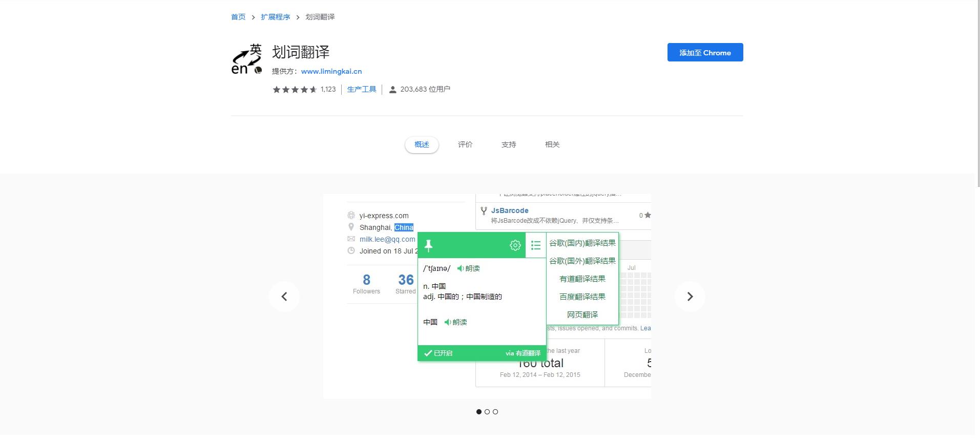The height and width of the screenshot is (443, 980).
Task: Toggle the 已开启 checkmark status
Action: pos(439,353)
